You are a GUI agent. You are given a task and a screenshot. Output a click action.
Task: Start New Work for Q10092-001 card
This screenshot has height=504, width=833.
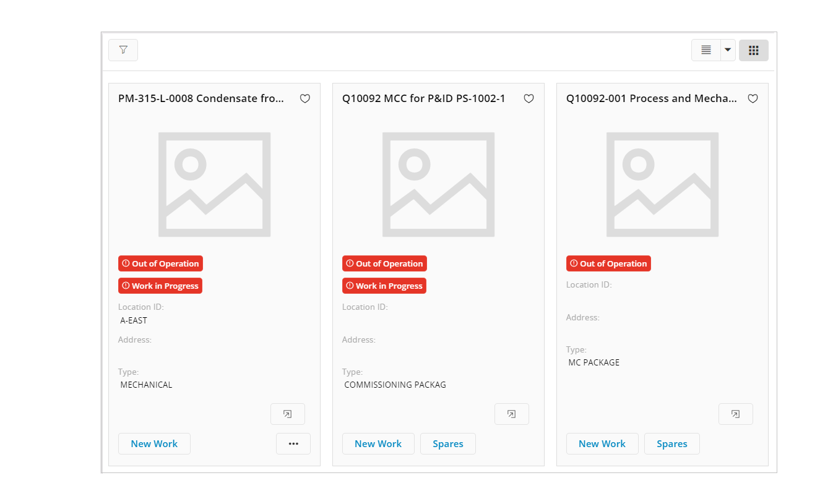point(602,444)
